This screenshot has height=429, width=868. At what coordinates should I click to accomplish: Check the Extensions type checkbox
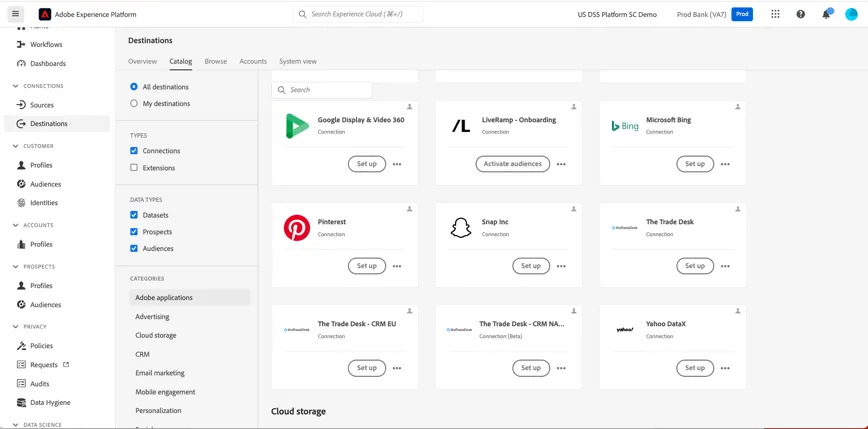pyautogui.click(x=133, y=168)
